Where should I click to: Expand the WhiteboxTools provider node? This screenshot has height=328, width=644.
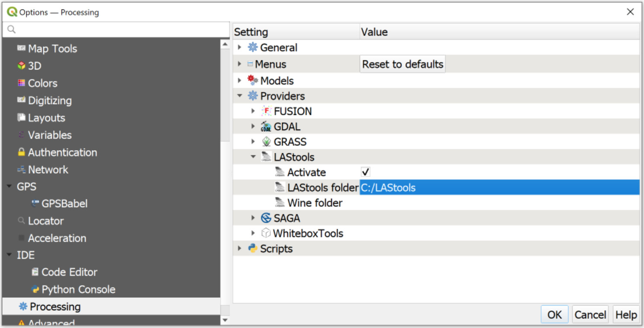[253, 233]
